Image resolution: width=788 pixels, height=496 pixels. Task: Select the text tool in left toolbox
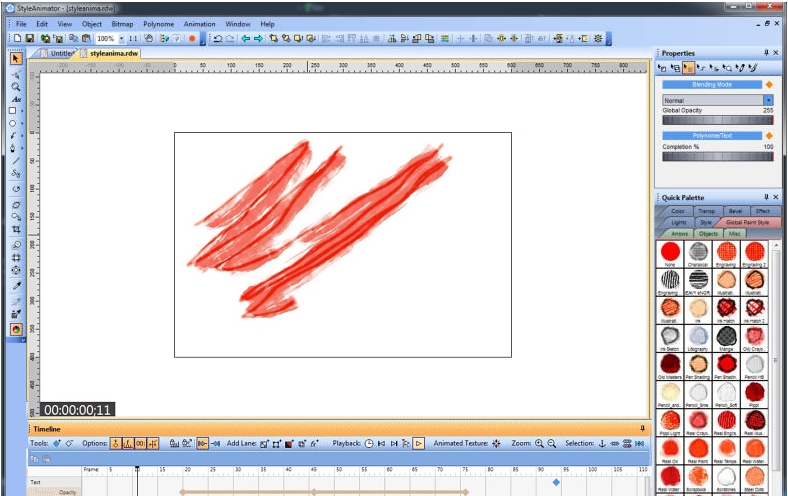[16, 99]
